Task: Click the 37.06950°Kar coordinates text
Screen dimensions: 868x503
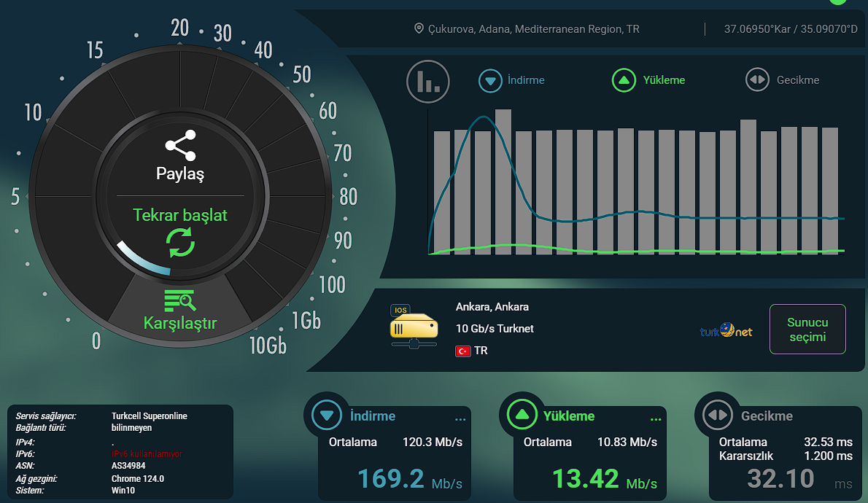Action: click(791, 28)
